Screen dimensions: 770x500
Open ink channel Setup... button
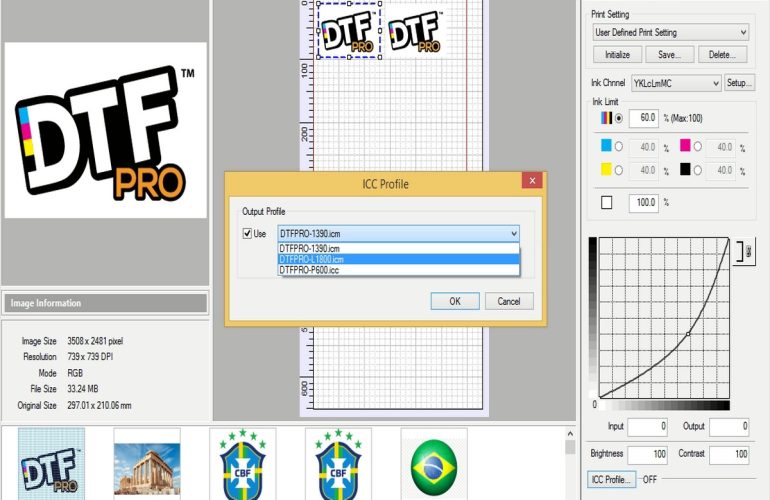tap(739, 83)
